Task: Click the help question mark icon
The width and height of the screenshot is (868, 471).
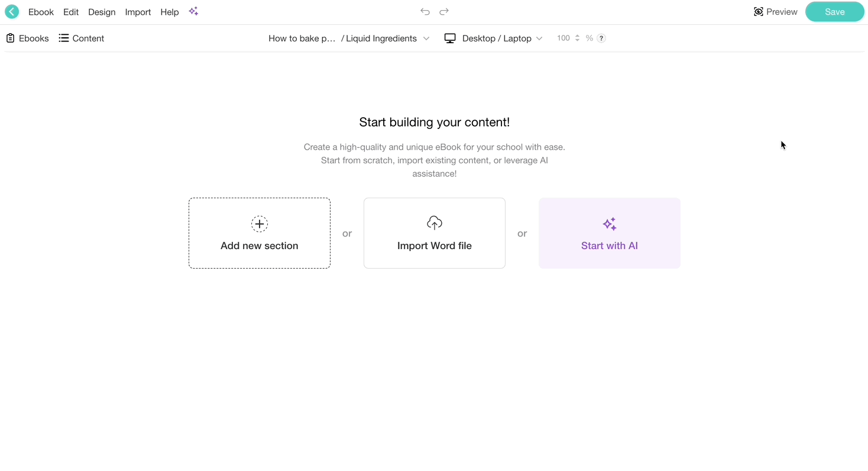Action: click(x=601, y=38)
